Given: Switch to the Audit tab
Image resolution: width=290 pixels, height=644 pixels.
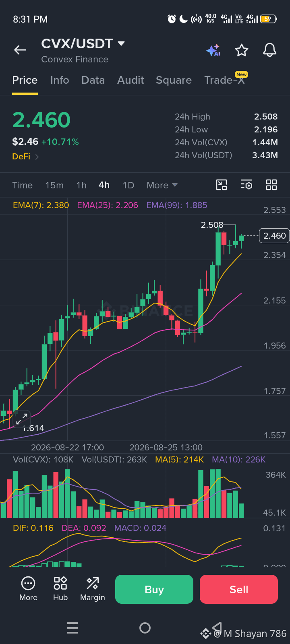Looking at the screenshot, I should [x=130, y=80].
